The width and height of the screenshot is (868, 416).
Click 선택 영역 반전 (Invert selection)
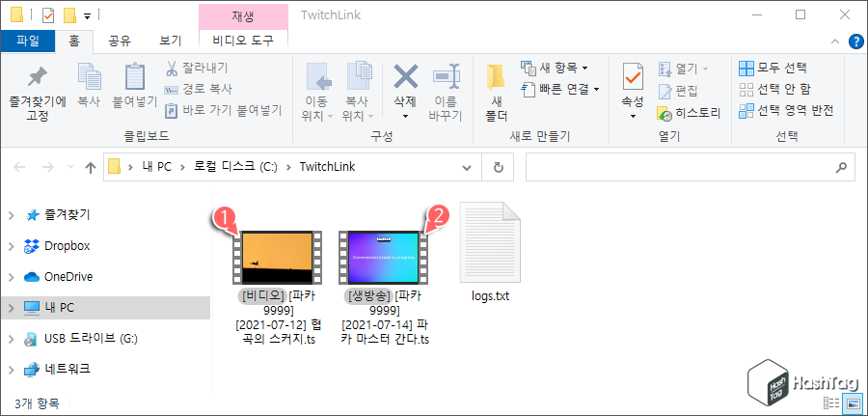(x=786, y=110)
